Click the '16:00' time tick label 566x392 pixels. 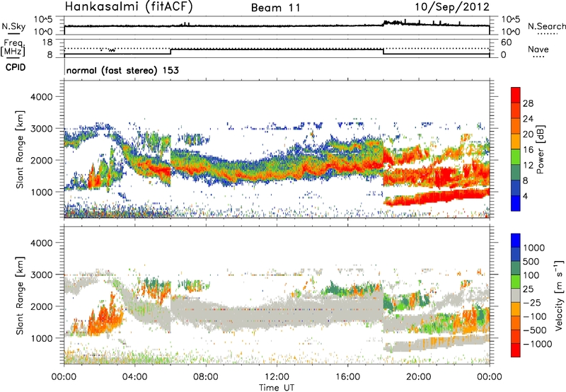coord(347,377)
